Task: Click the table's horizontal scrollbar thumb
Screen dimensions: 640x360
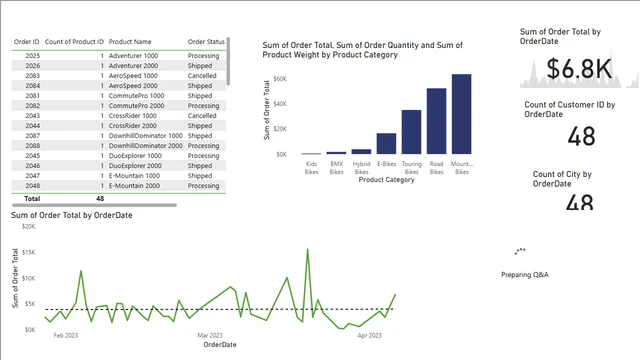Action: click(x=94, y=205)
